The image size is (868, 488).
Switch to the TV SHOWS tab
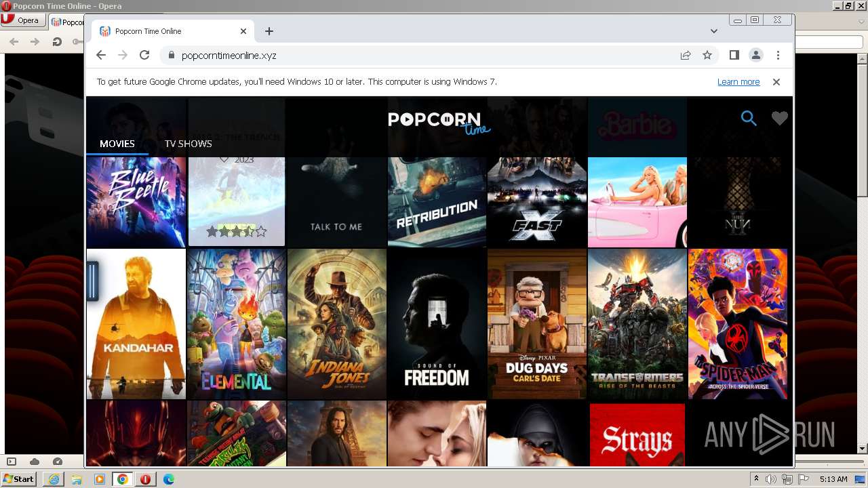pyautogui.click(x=189, y=144)
